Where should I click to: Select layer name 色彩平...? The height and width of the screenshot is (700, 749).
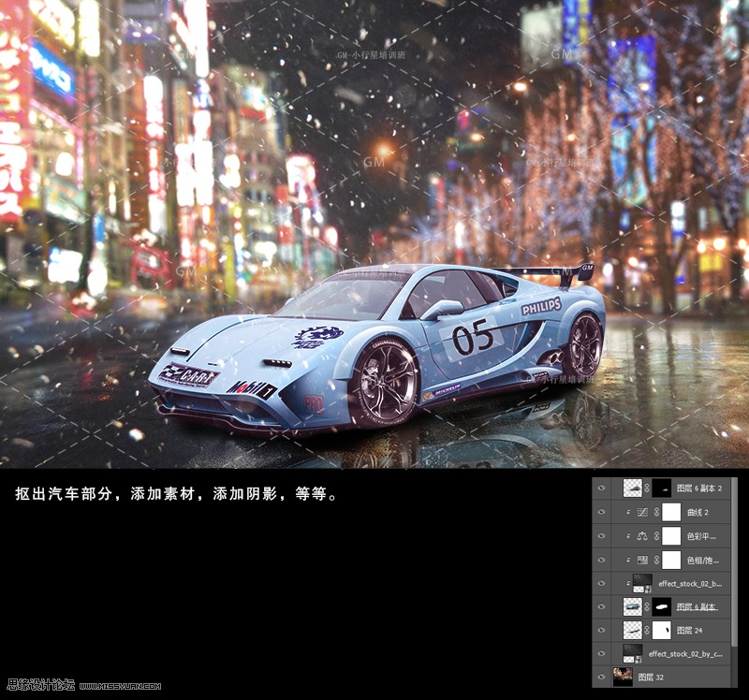[x=701, y=536]
